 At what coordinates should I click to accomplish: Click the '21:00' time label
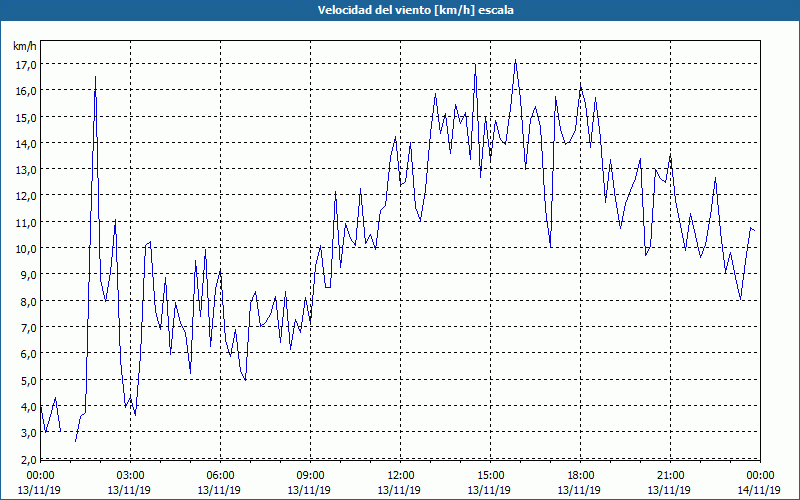point(670,476)
